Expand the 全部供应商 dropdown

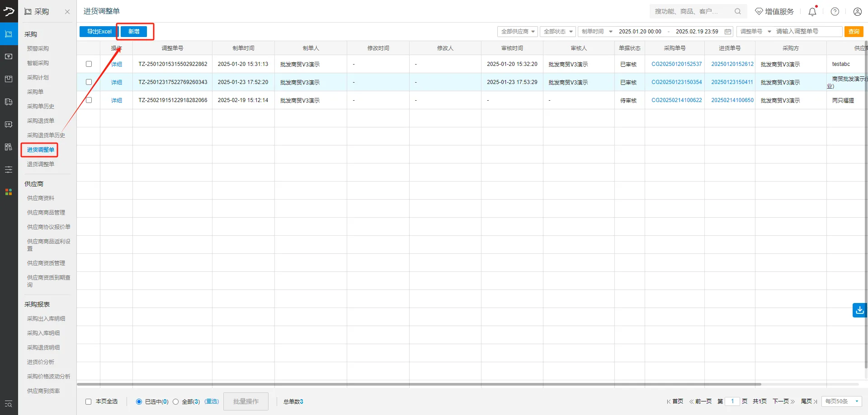517,32
